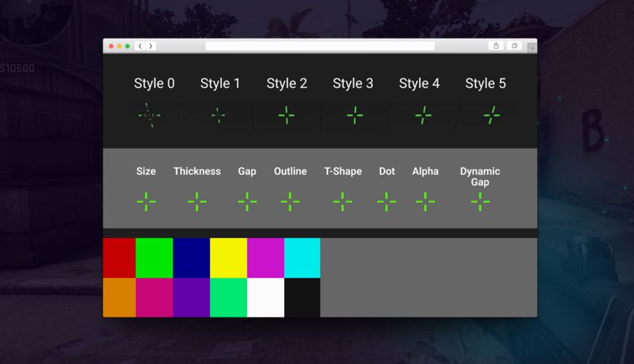Click the crosshair icon under T-Shape
This screenshot has width=634, height=364.
[x=343, y=202]
